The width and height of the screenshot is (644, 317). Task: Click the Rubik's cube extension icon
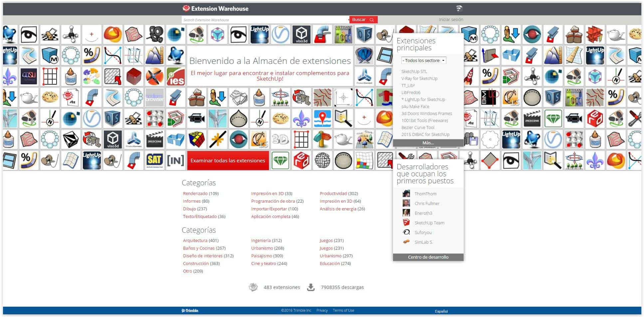[x=196, y=139]
